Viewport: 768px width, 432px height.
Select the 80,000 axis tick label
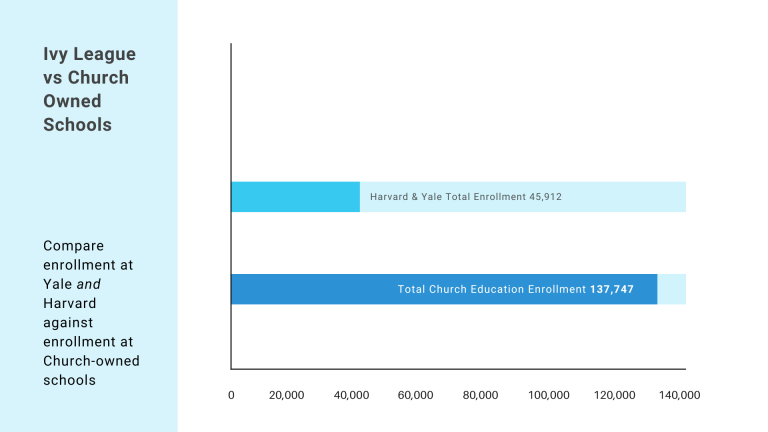480,395
